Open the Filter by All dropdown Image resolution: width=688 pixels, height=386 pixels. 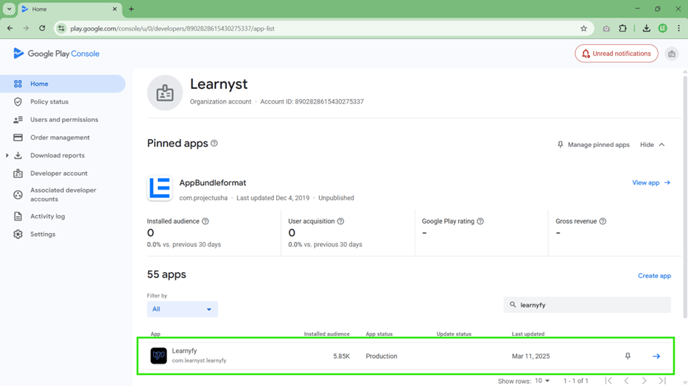pos(182,309)
